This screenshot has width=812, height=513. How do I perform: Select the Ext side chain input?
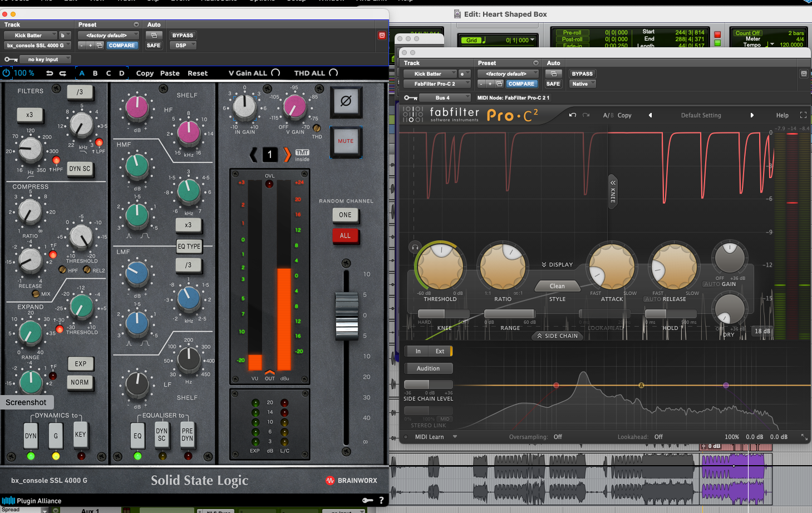(x=440, y=351)
